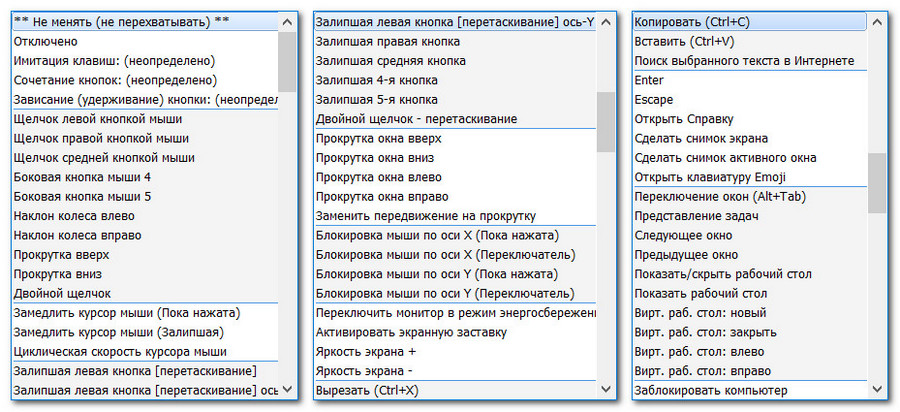This screenshot has width=900, height=412.
Task: Click the up arrow of the right list scrollbar
Action: (x=877, y=21)
